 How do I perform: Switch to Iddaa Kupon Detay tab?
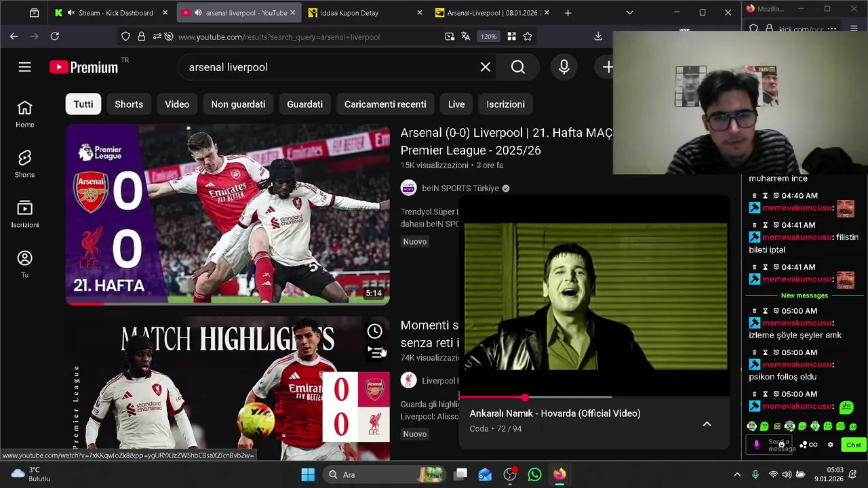[365, 13]
